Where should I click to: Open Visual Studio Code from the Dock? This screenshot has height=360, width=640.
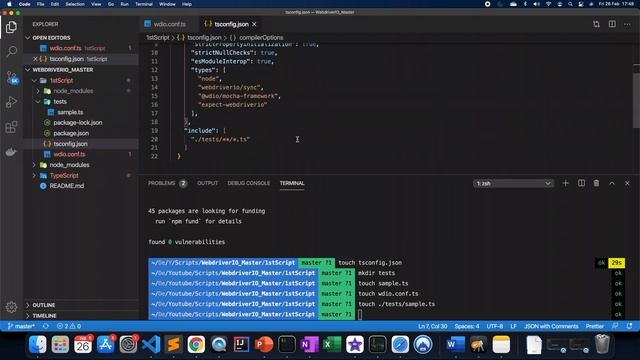tap(151, 344)
